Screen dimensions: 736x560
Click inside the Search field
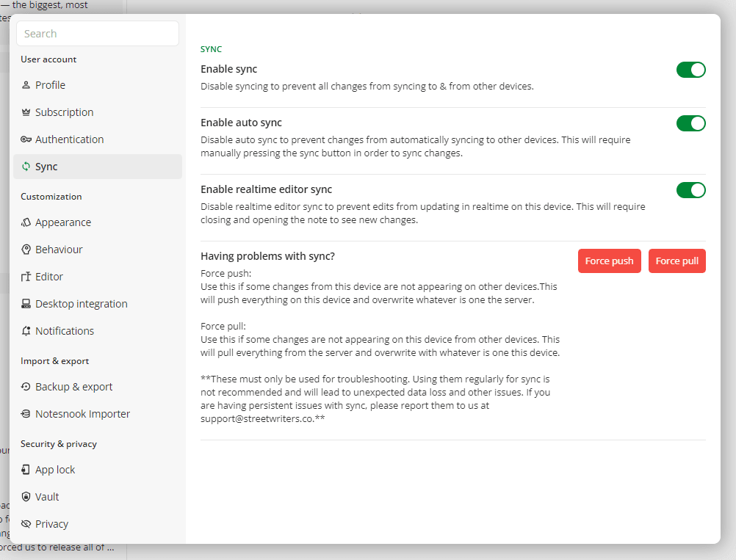(97, 33)
